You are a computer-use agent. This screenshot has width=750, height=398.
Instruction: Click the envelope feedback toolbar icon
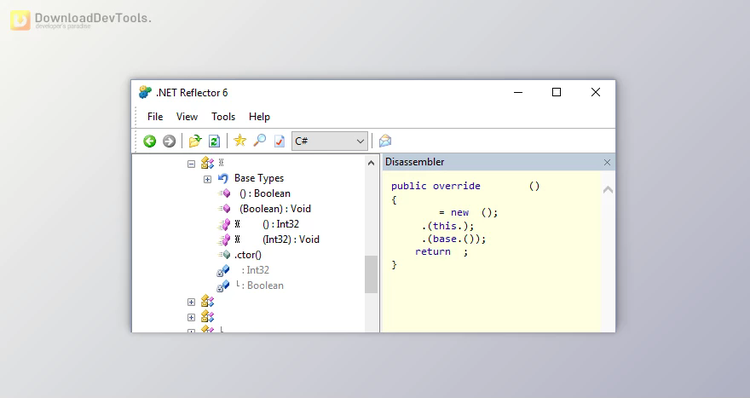click(385, 141)
